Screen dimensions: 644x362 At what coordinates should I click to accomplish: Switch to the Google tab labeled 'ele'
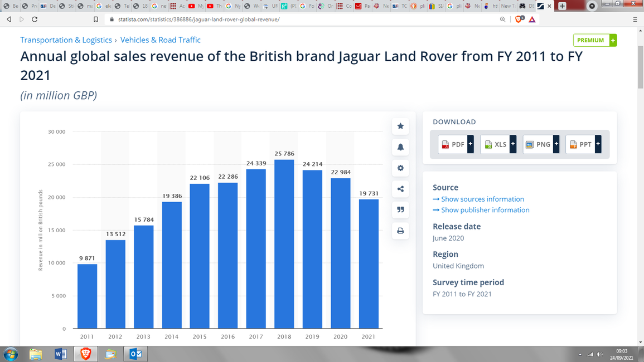104,6
